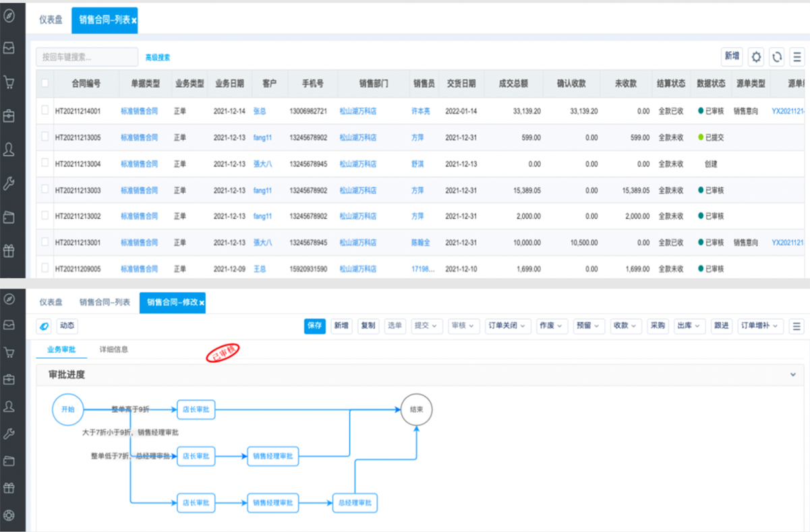
Task: Click the 动态 button
Action: [67, 326]
